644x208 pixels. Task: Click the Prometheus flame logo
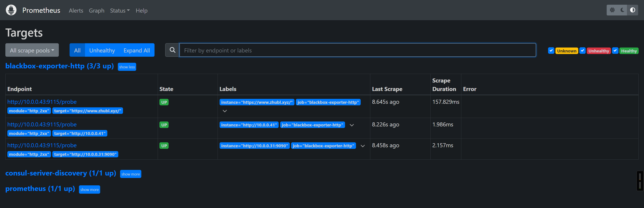click(x=11, y=10)
